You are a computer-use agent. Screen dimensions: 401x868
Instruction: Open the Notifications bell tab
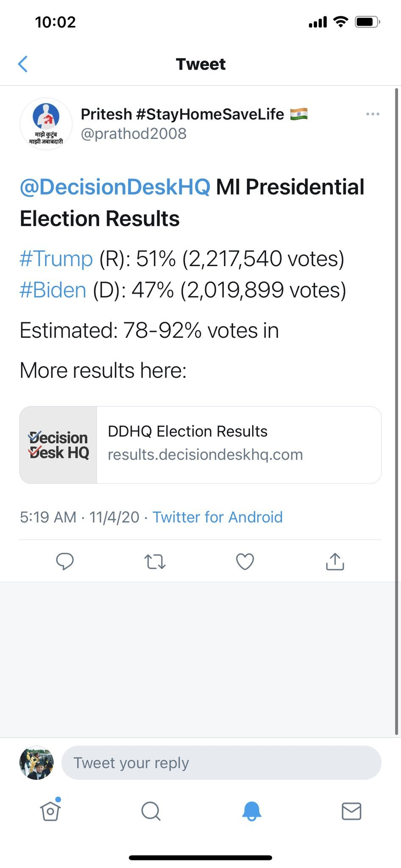251,811
